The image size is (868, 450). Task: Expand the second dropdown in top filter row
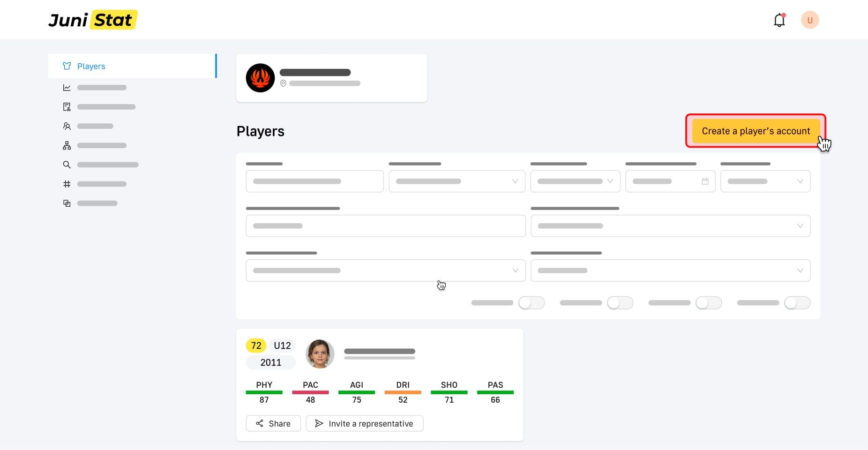coord(456,181)
